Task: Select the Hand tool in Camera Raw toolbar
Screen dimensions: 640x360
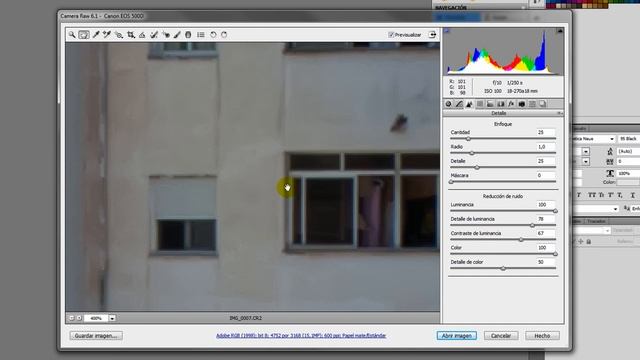Action: pos(84,35)
